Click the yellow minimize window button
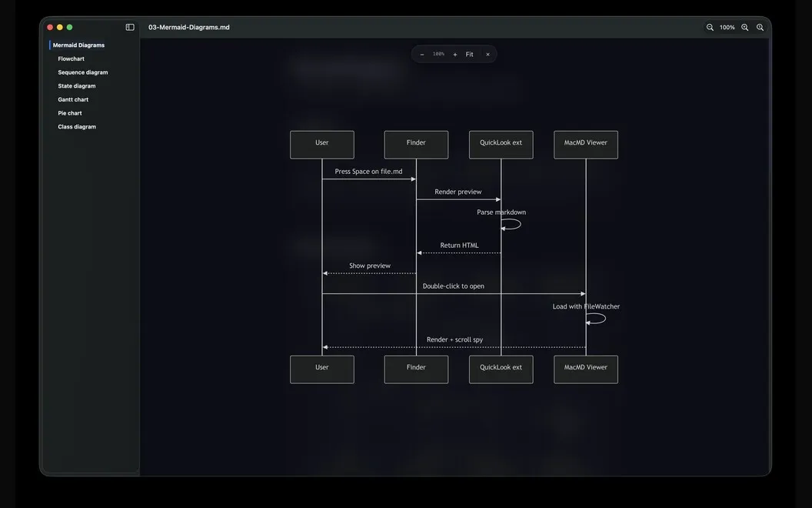 coord(59,28)
